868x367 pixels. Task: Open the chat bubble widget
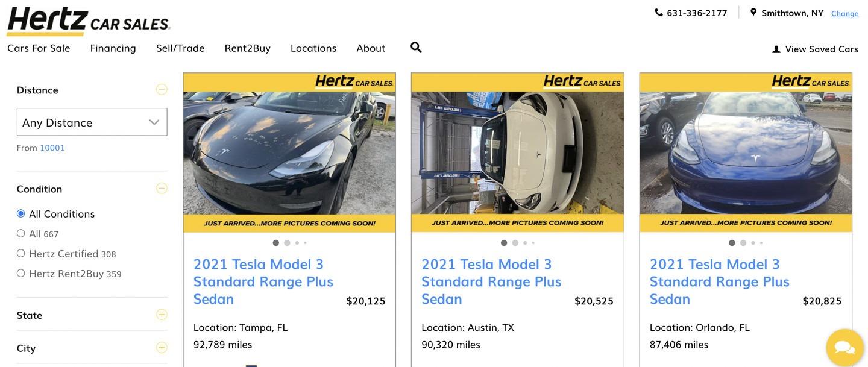845,347
